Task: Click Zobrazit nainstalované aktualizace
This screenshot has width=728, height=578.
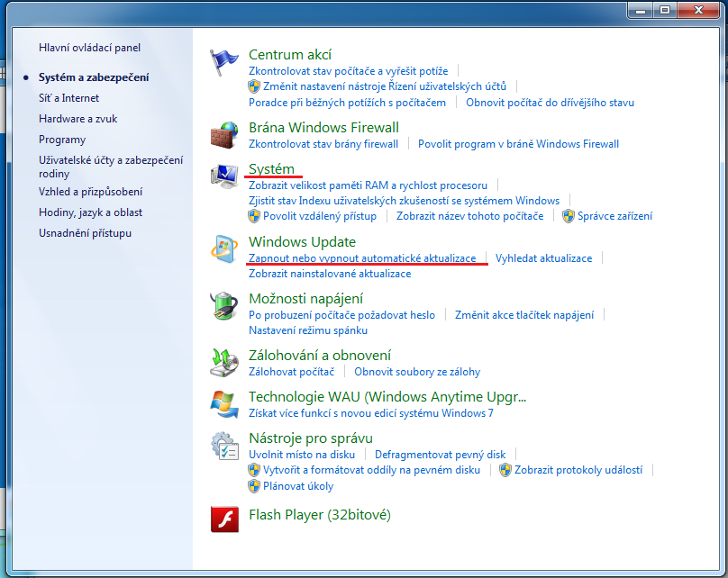Action: point(330,274)
